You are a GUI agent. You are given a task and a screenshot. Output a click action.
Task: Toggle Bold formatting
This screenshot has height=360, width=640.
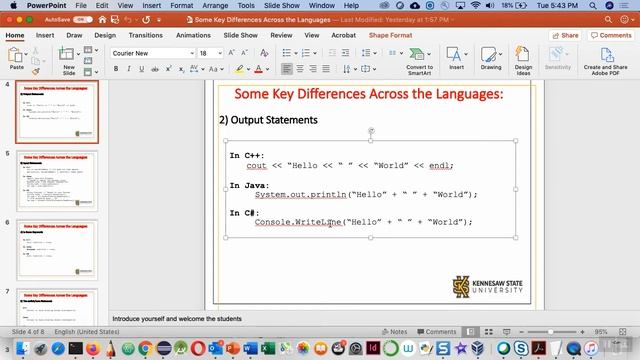(116, 69)
